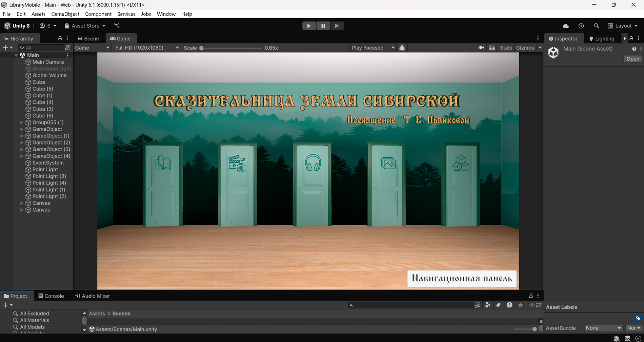Click the Pause button
The image size is (644, 342).
[323, 26]
